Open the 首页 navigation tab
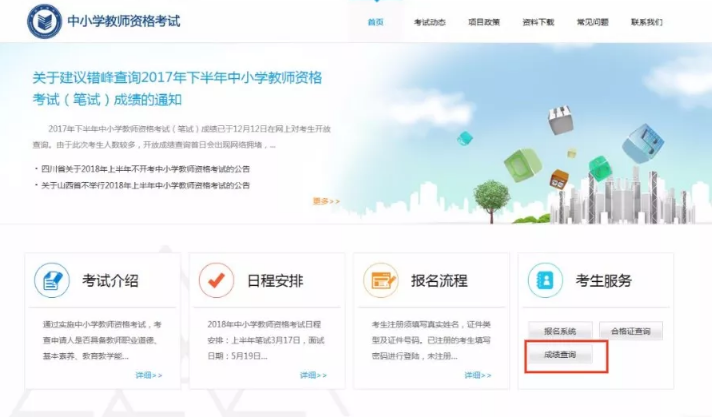This screenshot has height=417, width=712. tap(376, 22)
